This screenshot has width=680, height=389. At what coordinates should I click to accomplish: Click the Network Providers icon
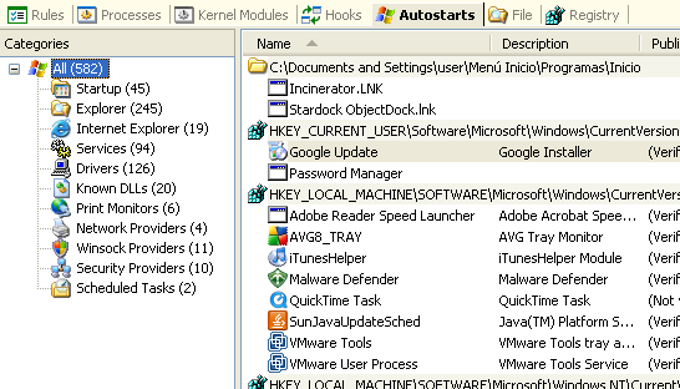tap(61, 229)
